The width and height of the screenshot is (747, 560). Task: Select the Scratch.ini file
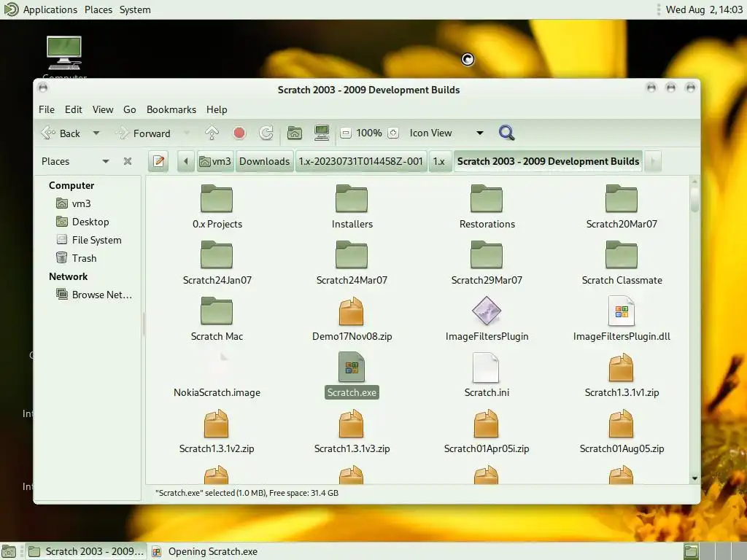point(487,376)
